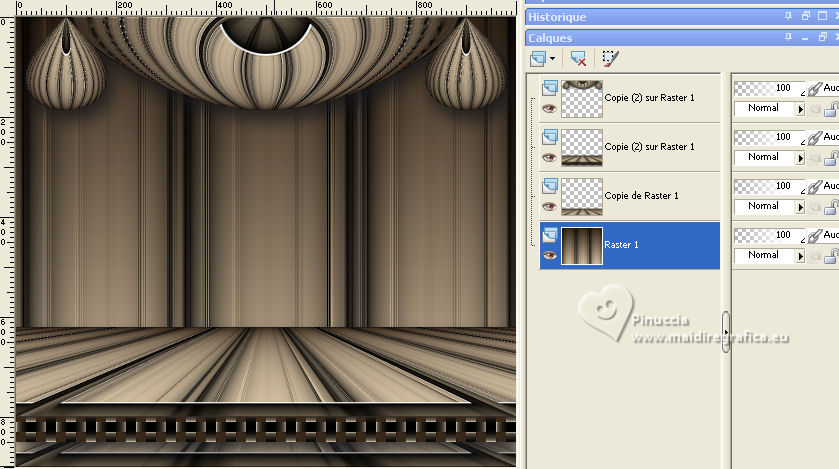Toggle the link icon of the topmost layer
The width and height of the screenshot is (839, 469).
814,88
